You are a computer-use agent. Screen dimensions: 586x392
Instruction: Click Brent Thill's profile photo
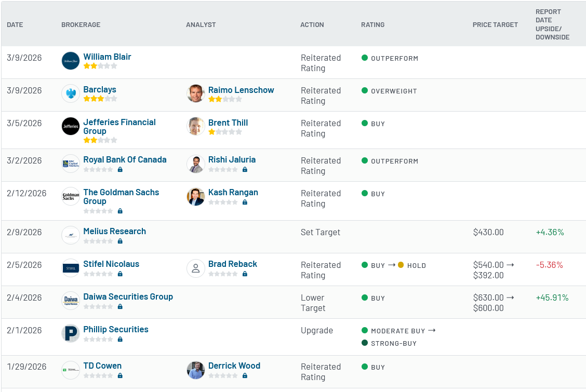tap(196, 126)
